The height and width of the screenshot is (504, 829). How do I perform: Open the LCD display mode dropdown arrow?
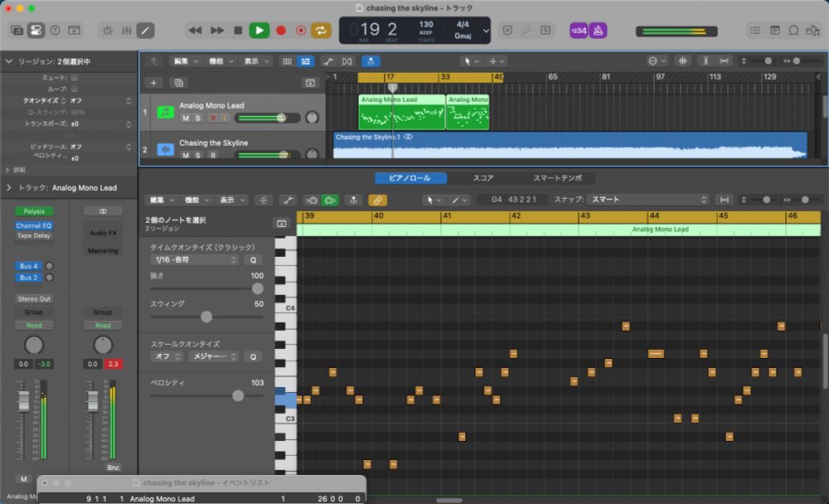(x=486, y=31)
